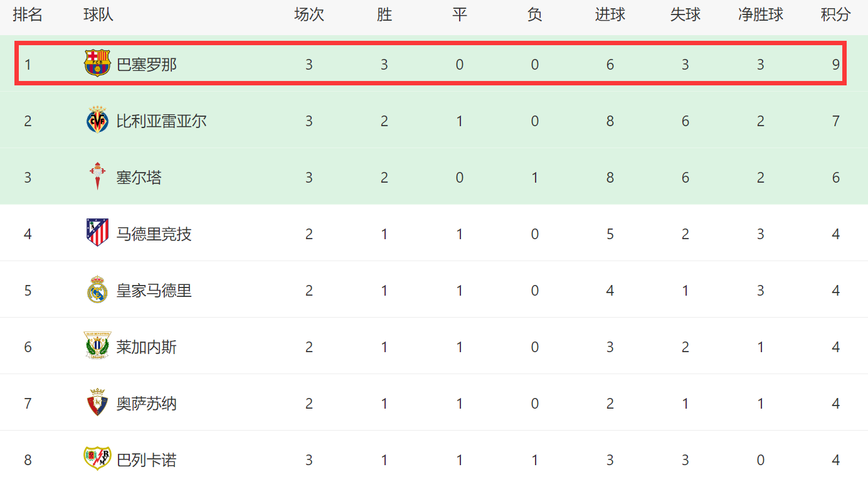Click the 进球 column header
Screen dimensions: 868x484
click(610, 15)
